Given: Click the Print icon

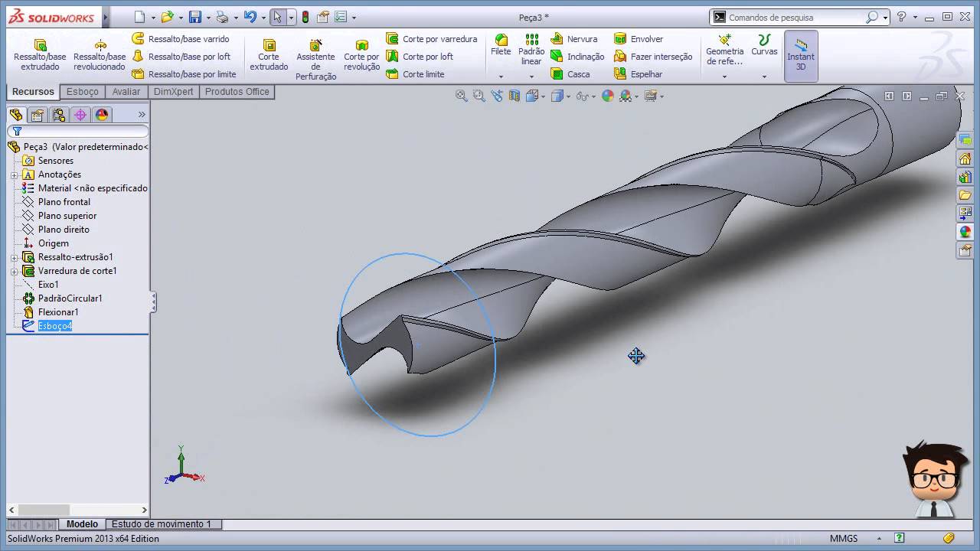Looking at the screenshot, I should click(222, 17).
